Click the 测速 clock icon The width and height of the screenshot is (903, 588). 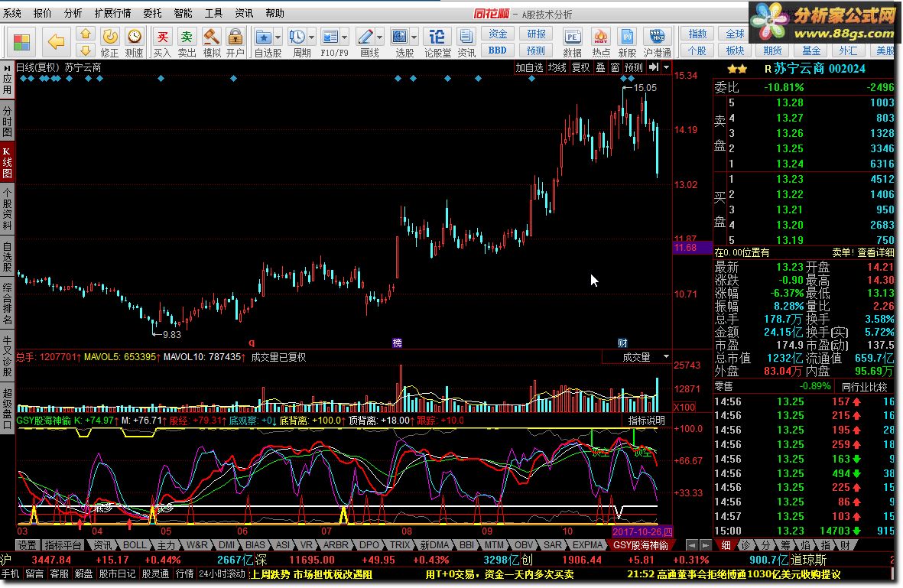point(134,37)
